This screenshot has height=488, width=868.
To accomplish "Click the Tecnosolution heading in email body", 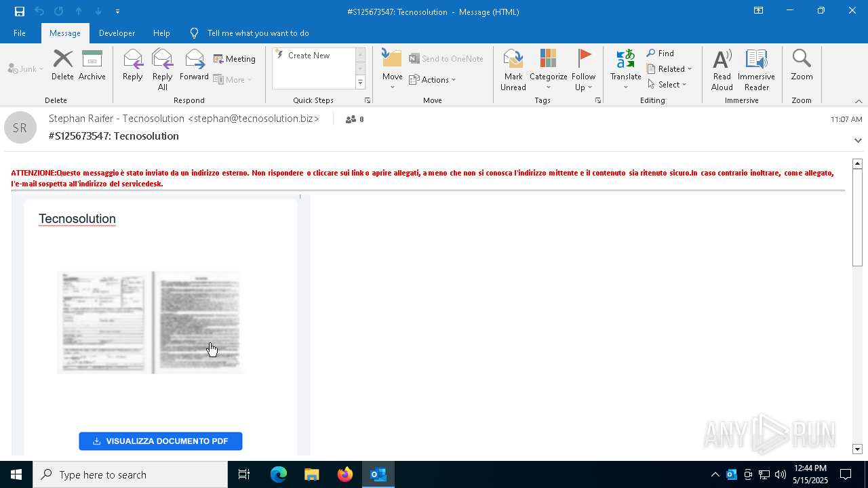I will click(x=77, y=219).
